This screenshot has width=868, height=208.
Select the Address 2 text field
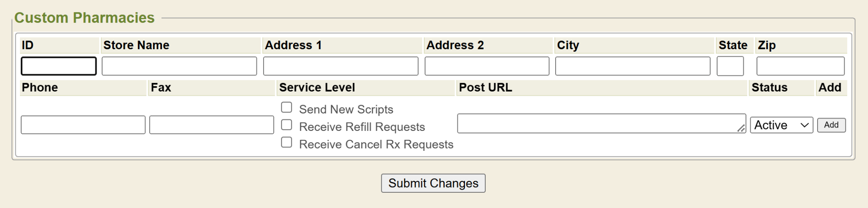click(x=487, y=66)
